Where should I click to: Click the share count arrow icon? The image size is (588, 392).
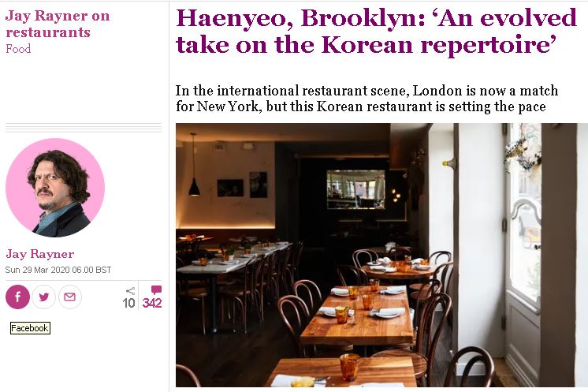tap(131, 291)
